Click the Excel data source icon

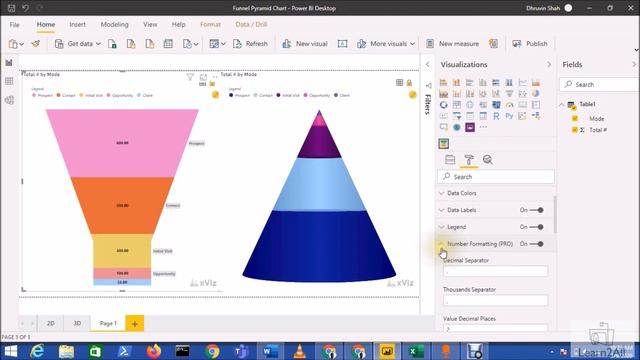point(112,44)
